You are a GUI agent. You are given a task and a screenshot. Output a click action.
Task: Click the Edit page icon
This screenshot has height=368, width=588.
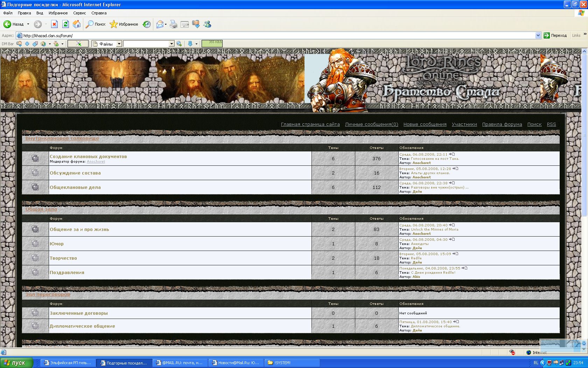point(185,24)
